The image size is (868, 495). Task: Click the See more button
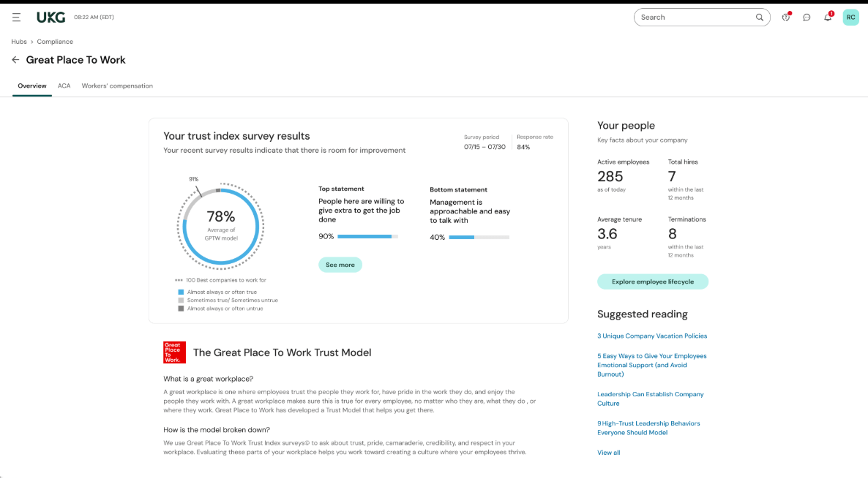tap(340, 265)
